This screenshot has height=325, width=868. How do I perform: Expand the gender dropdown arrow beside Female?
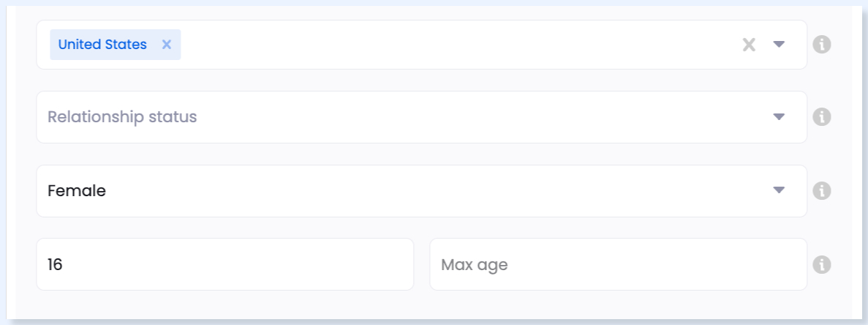pos(779,190)
